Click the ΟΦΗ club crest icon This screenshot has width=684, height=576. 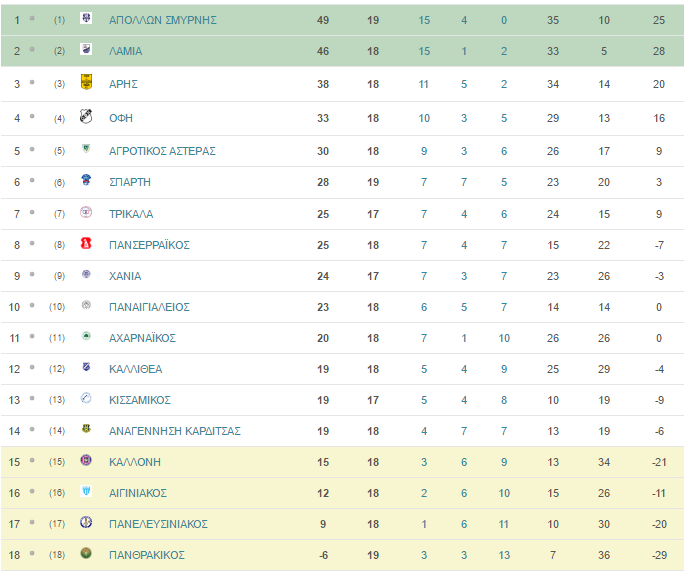pos(86,116)
